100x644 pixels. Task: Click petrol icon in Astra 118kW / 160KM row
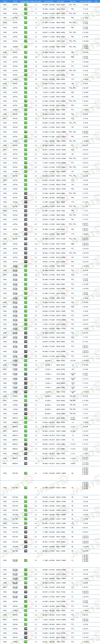click(26, 141)
